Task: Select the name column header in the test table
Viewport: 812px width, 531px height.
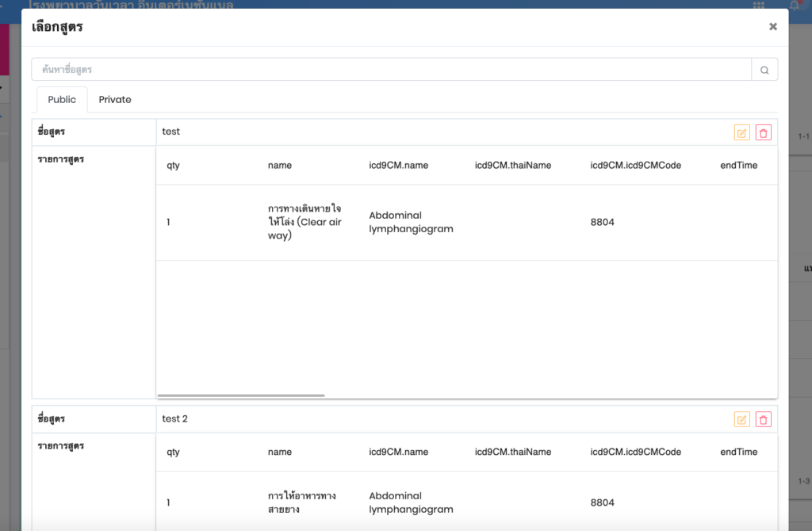Action: click(280, 166)
